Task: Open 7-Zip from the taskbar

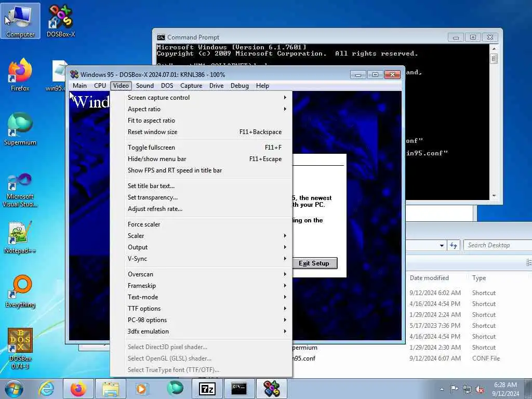Action: pyautogui.click(x=207, y=389)
